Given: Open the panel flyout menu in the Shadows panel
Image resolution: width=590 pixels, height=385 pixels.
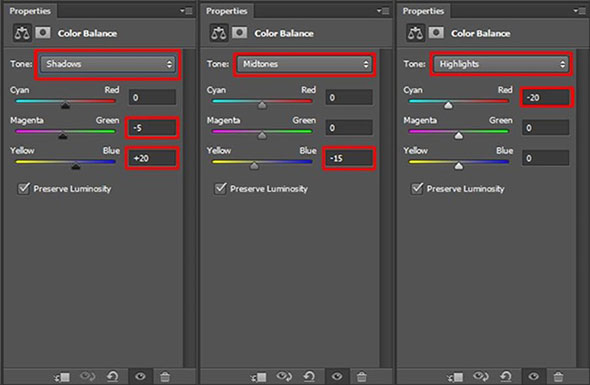Looking at the screenshot, I should point(186,11).
